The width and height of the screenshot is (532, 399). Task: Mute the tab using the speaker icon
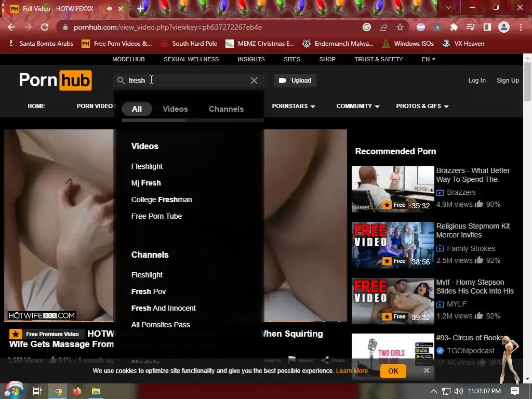tap(109, 9)
